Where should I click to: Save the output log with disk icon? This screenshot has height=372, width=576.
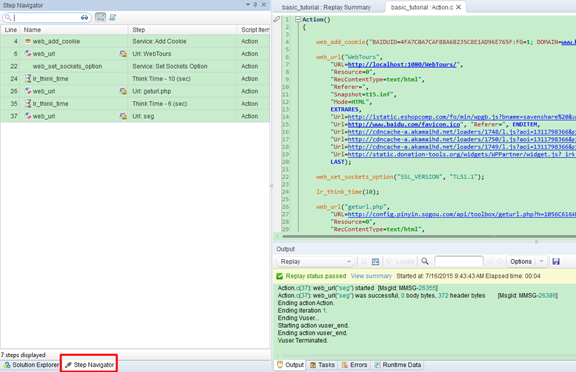click(x=556, y=261)
